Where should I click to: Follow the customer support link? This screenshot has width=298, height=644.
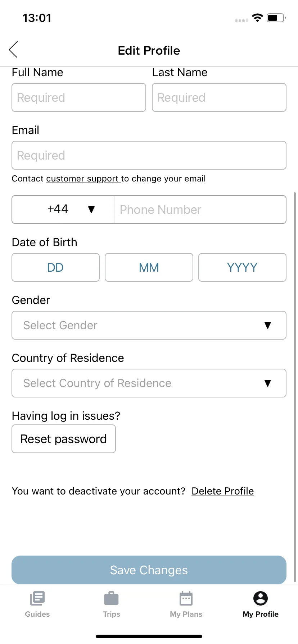(83, 179)
